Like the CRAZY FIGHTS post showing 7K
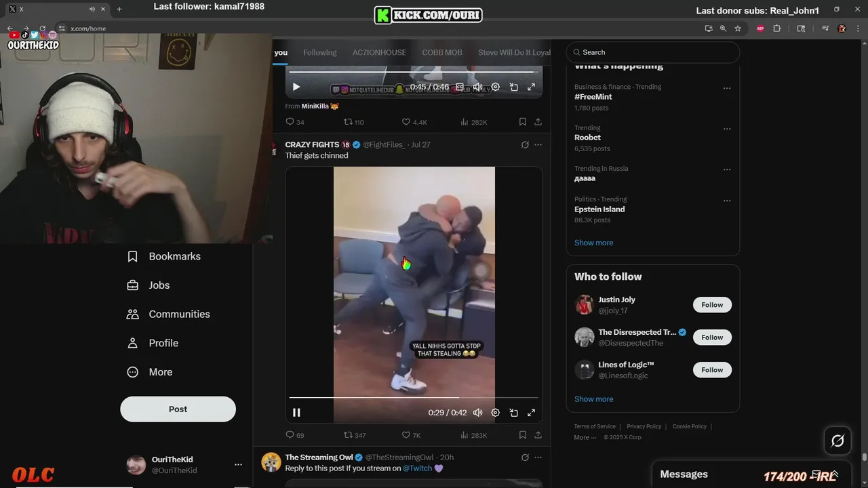 [x=411, y=435]
